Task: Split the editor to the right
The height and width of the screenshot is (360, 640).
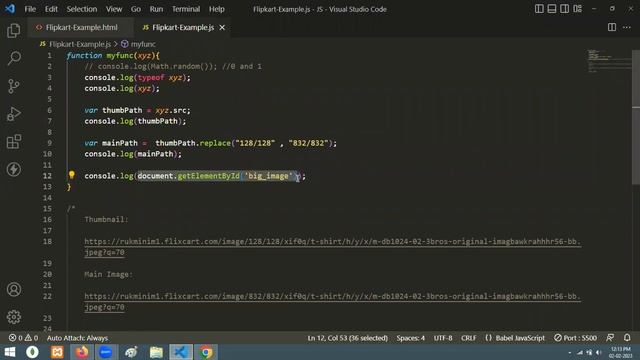Action: click(x=611, y=27)
